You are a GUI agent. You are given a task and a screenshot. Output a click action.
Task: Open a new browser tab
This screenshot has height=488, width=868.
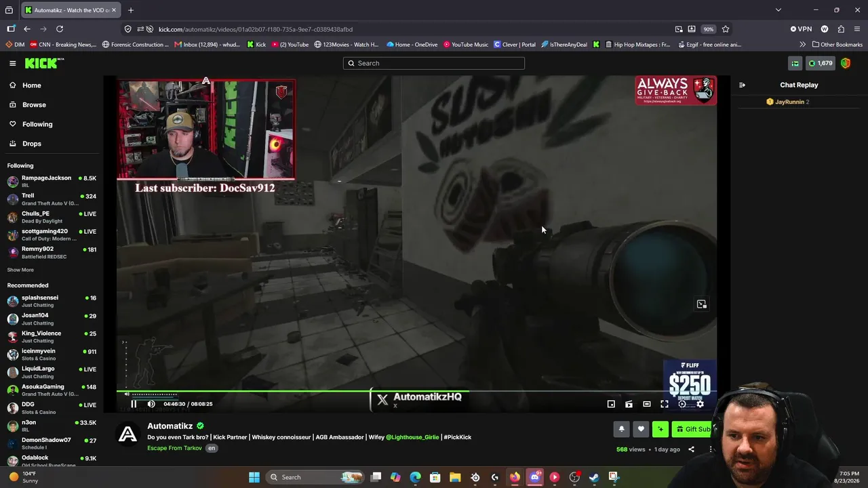coord(131,10)
